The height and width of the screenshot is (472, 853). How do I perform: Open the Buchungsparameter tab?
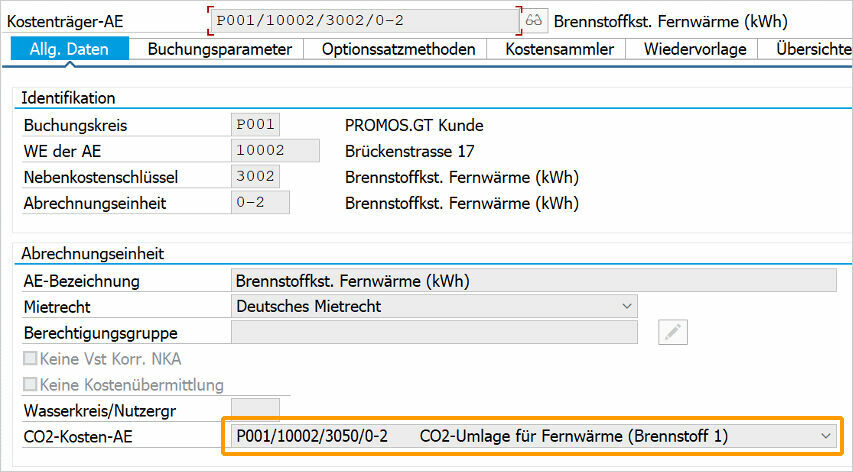219,48
